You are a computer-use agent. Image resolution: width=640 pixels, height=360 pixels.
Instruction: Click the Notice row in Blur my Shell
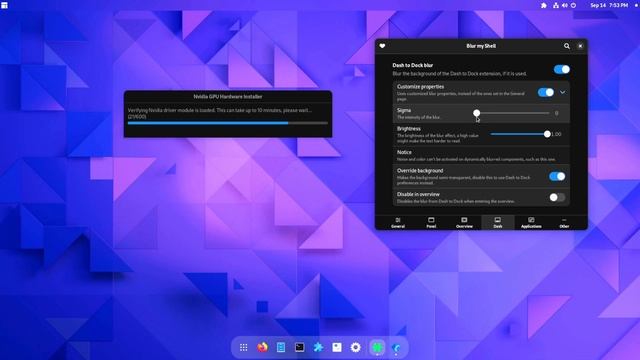(481, 156)
